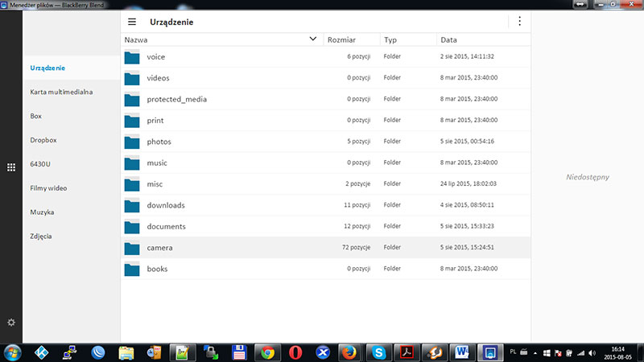
Task: Select the documents folder name
Action: pyautogui.click(x=167, y=227)
